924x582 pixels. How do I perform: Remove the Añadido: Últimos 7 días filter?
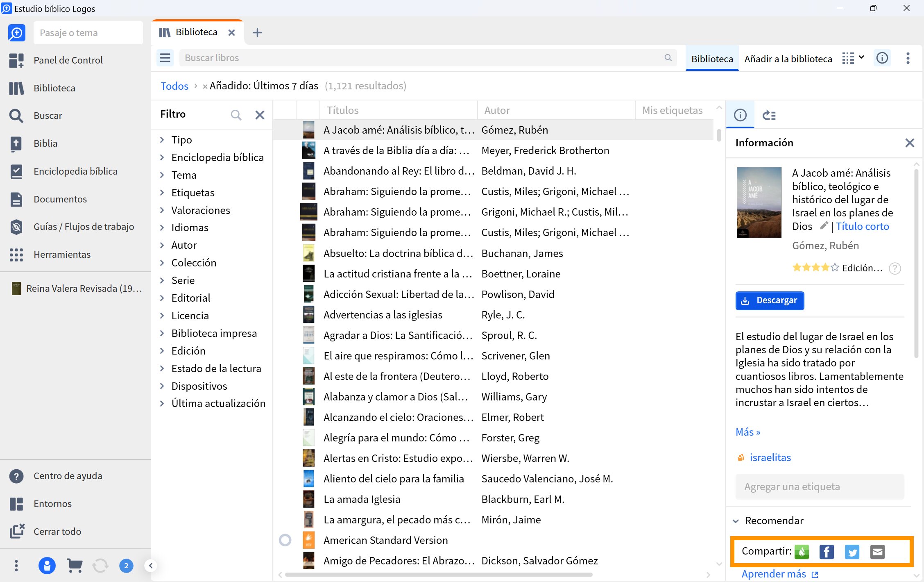[205, 86]
